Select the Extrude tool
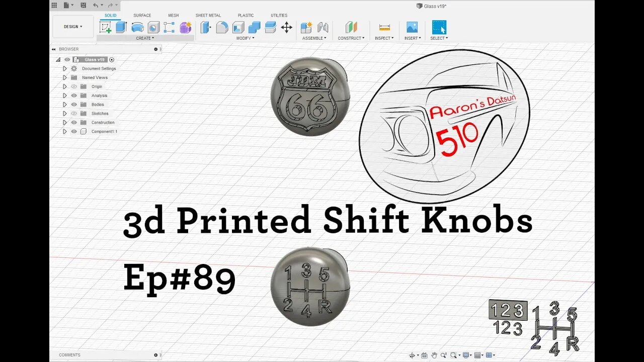The height and width of the screenshot is (362, 644). tap(121, 27)
